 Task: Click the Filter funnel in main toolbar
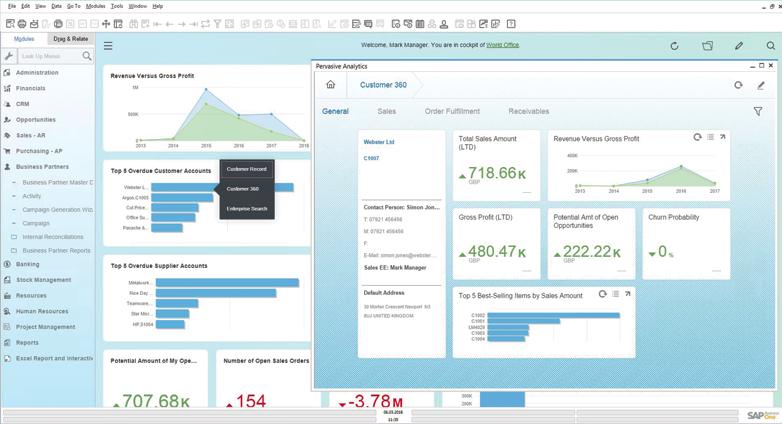[x=217, y=23]
